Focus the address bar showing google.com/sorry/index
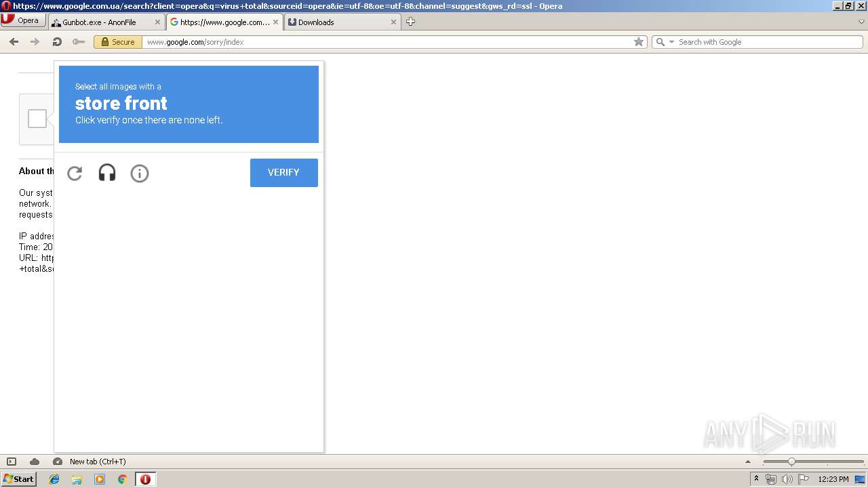 tap(387, 42)
